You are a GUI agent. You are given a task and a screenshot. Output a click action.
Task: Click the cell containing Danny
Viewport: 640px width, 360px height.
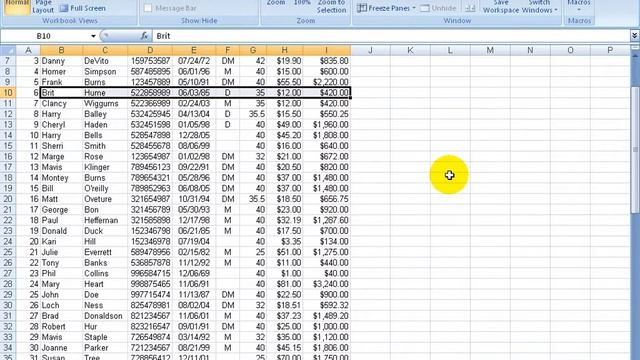62,61
